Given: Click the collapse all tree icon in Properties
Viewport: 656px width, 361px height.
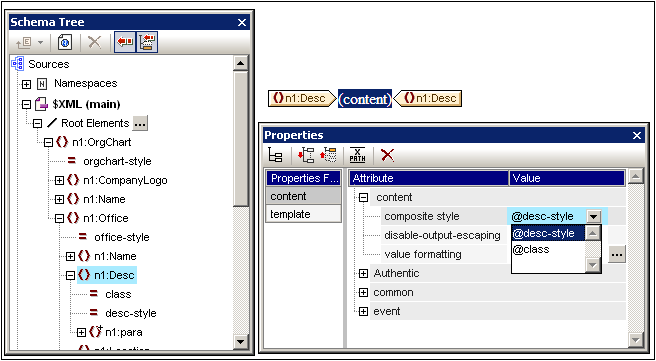Looking at the screenshot, I should (x=328, y=155).
